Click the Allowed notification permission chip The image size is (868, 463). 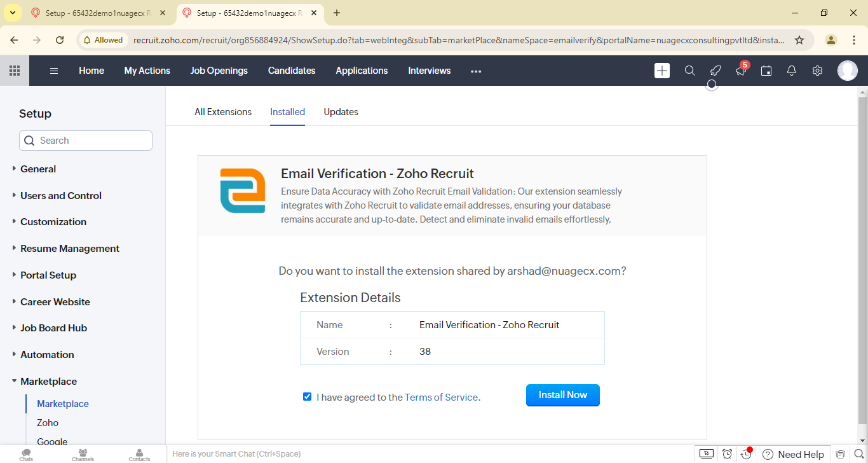pos(102,39)
